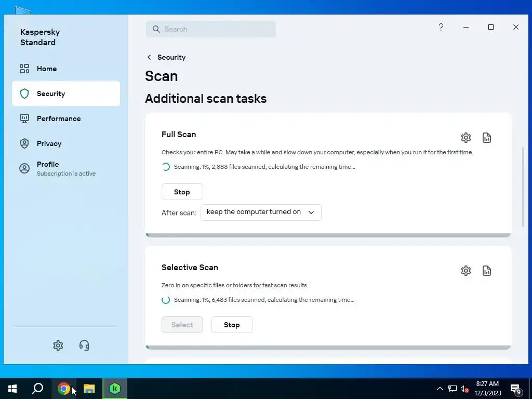The width and height of the screenshot is (532, 399).
Task: Open support headset icon
Action: [84, 345]
